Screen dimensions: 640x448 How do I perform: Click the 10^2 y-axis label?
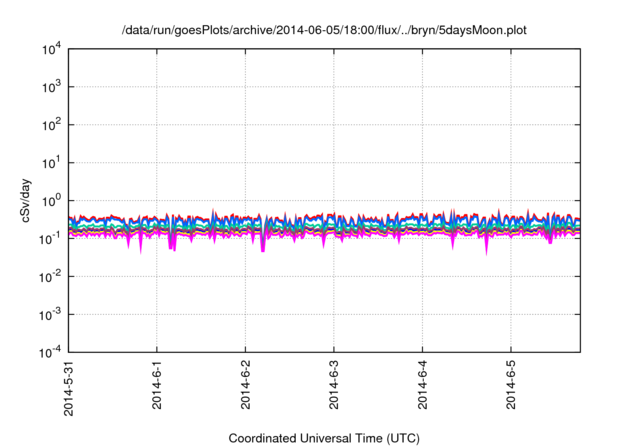[x=52, y=125]
